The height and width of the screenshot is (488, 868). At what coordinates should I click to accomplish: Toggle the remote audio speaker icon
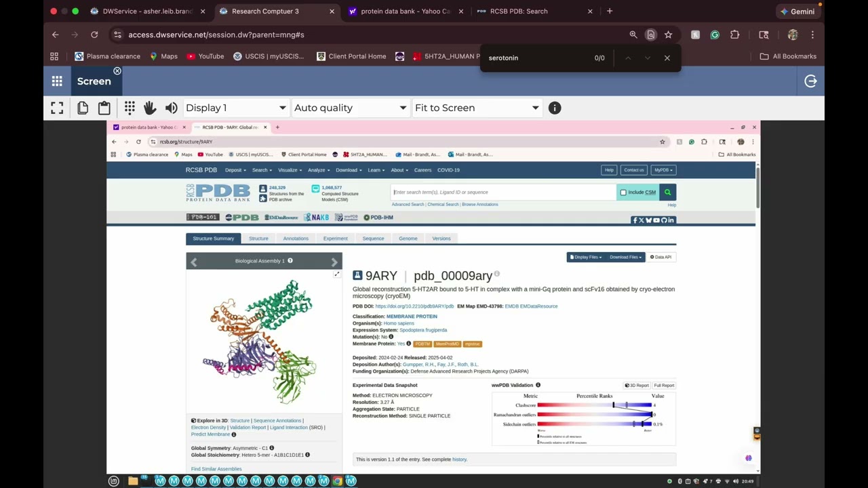171,108
